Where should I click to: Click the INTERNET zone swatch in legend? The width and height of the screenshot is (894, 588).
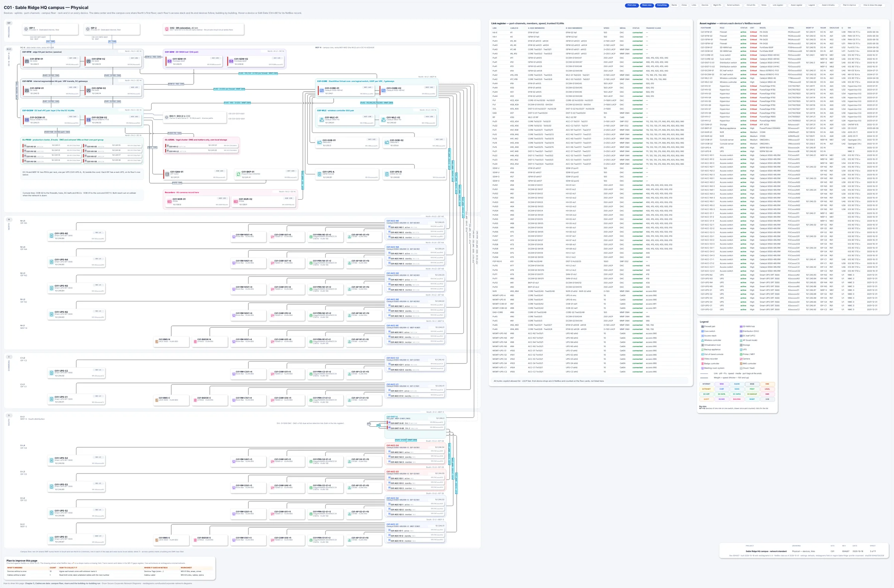706,384
